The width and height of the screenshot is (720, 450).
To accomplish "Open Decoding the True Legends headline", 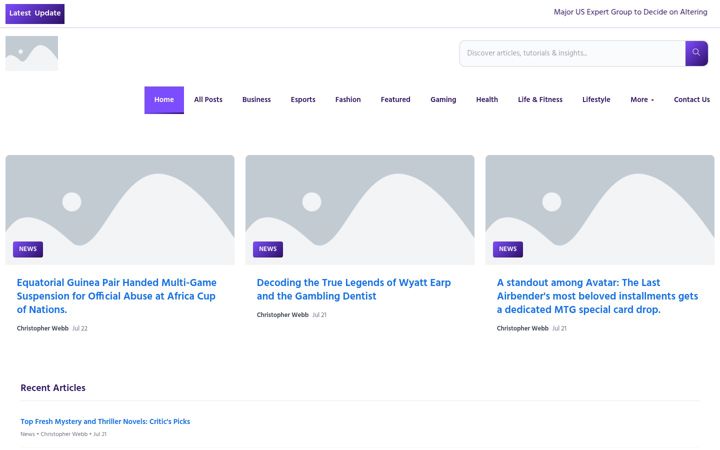I will [354, 289].
